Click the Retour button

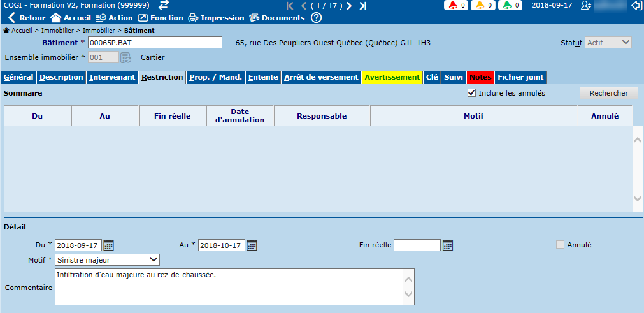click(x=27, y=18)
